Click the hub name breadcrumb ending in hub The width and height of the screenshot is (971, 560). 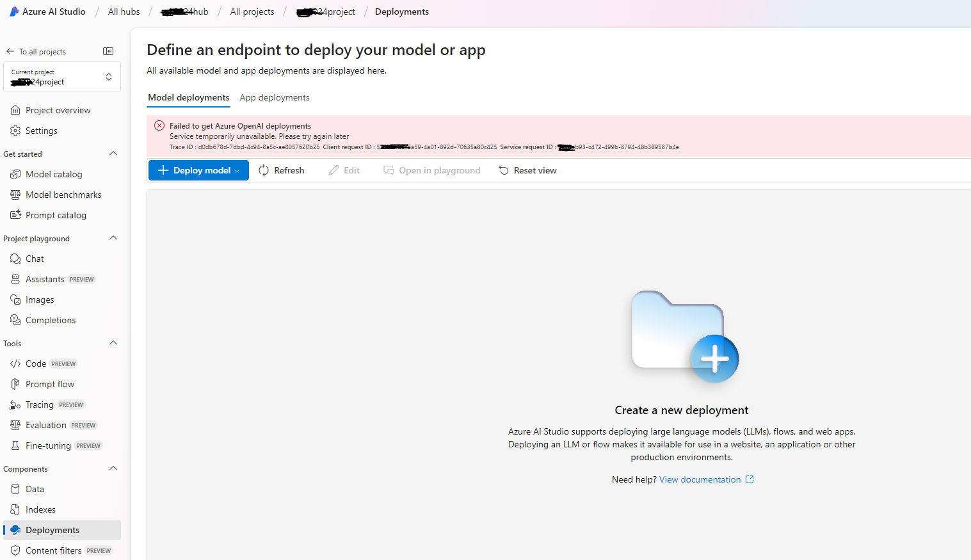[x=184, y=12]
